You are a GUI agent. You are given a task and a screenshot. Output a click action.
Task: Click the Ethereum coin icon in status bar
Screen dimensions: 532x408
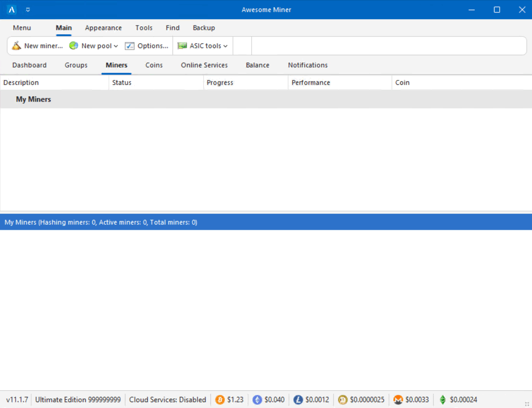[257, 400]
